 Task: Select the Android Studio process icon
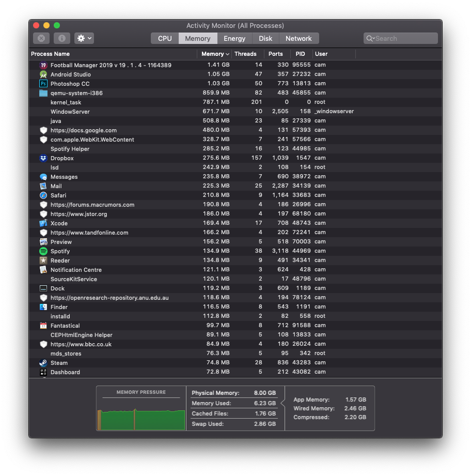pos(43,74)
